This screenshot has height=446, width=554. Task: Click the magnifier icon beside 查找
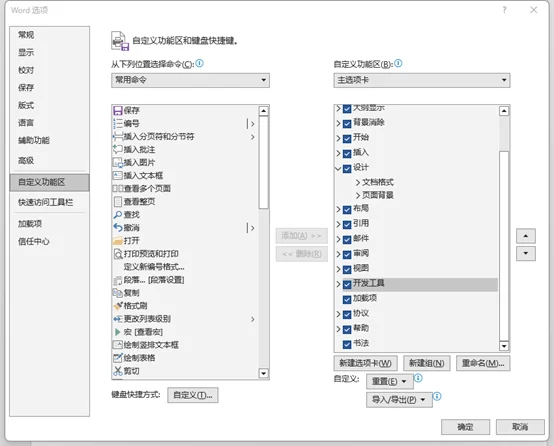pos(118,215)
